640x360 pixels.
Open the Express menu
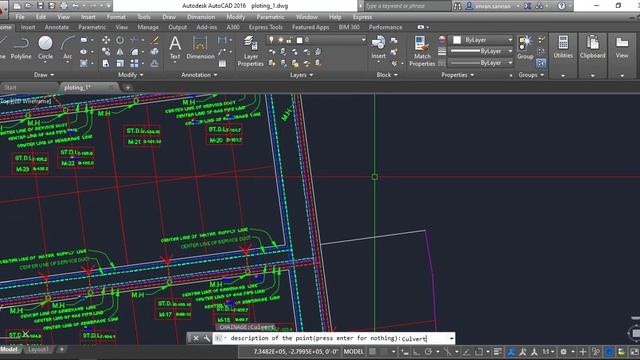pyautogui.click(x=362, y=17)
